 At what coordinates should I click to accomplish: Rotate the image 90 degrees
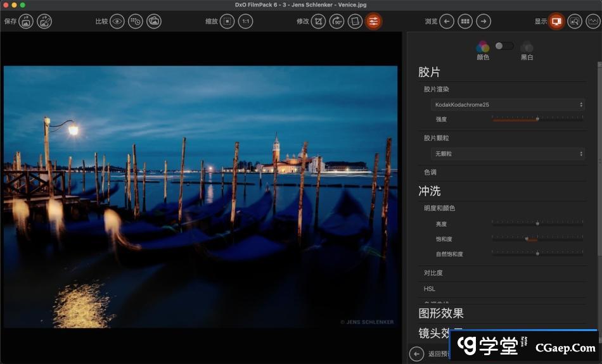(x=336, y=21)
